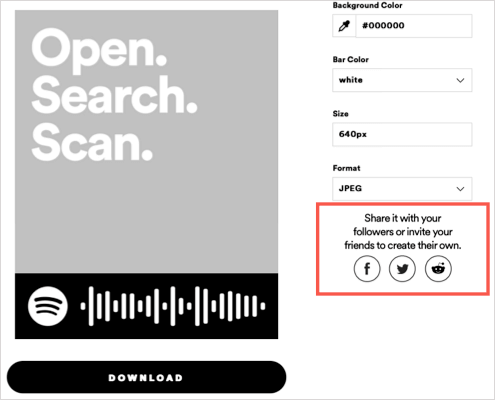This screenshot has height=400, width=495.
Task: Click the Bar Color label
Action: click(351, 60)
